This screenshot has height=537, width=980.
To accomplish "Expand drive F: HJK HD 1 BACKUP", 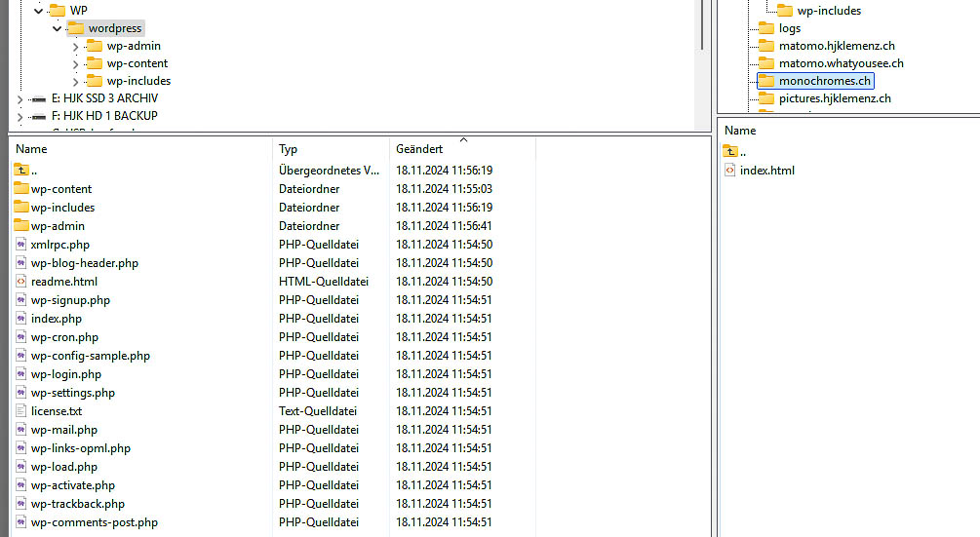I will pos(20,116).
